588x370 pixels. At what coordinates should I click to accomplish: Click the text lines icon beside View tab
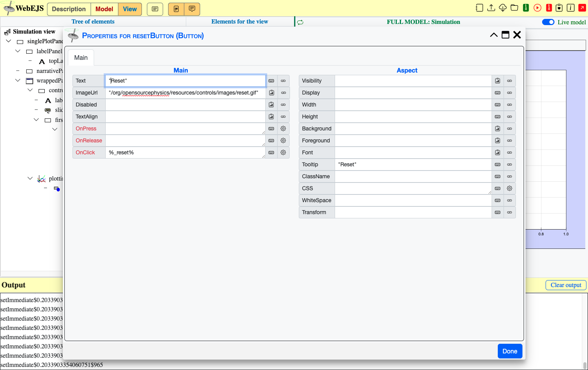pos(155,9)
